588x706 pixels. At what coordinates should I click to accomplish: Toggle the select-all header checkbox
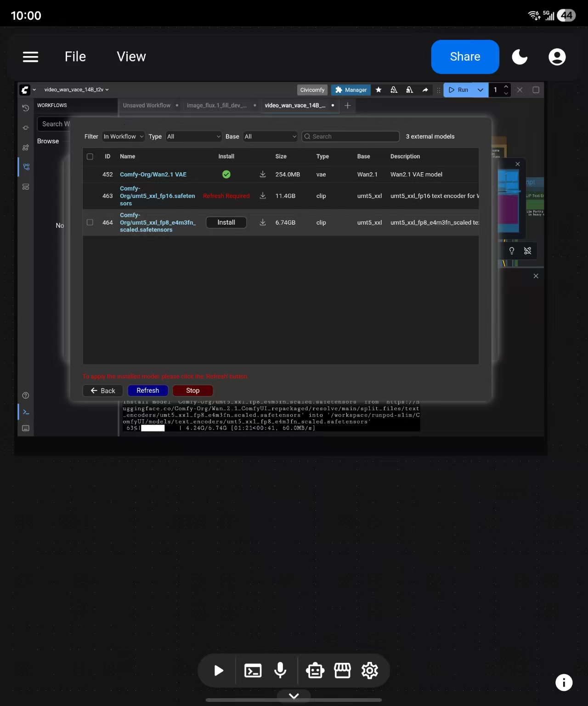pyautogui.click(x=90, y=157)
